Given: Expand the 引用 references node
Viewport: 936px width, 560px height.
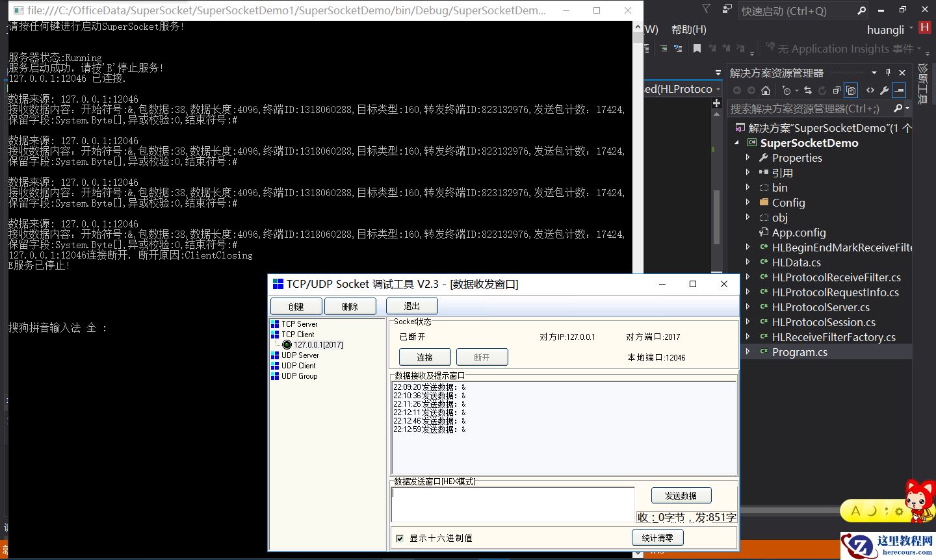Looking at the screenshot, I should pyautogui.click(x=747, y=173).
